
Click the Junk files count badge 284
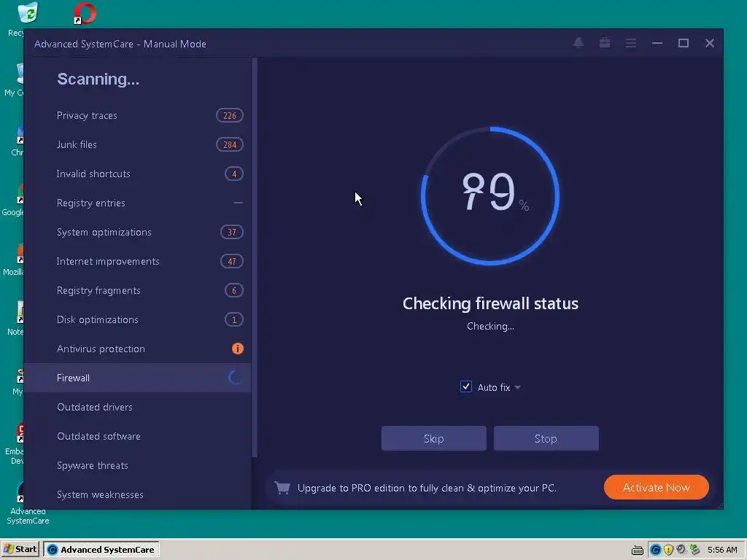click(230, 144)
